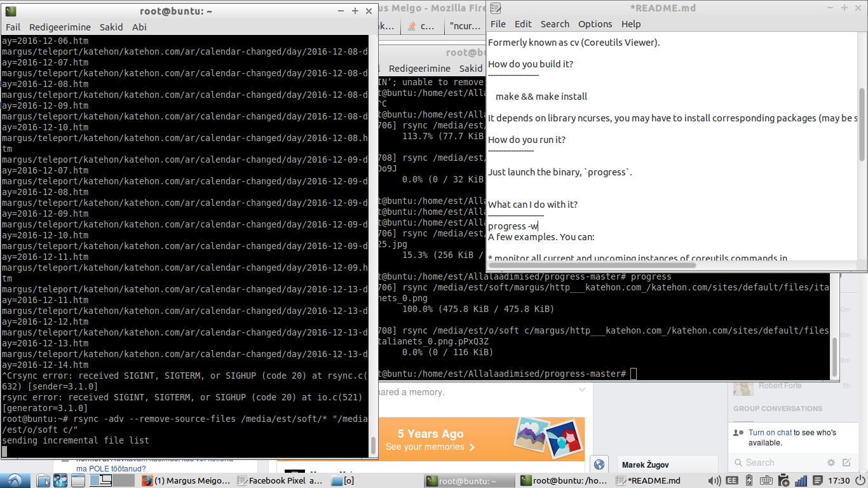This screenshot has height=488, width=868.
Task: Click the Turn on chat link
Action: (770, 433)
